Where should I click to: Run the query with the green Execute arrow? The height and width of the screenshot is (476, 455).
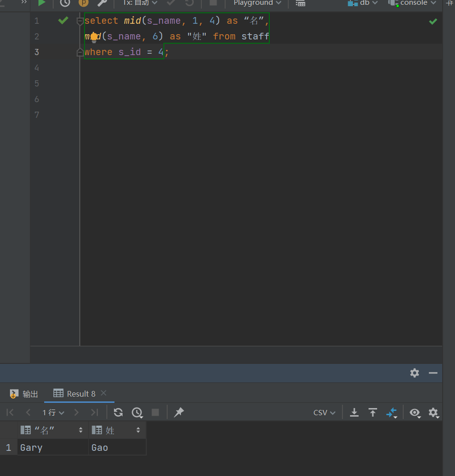[42, 3]
